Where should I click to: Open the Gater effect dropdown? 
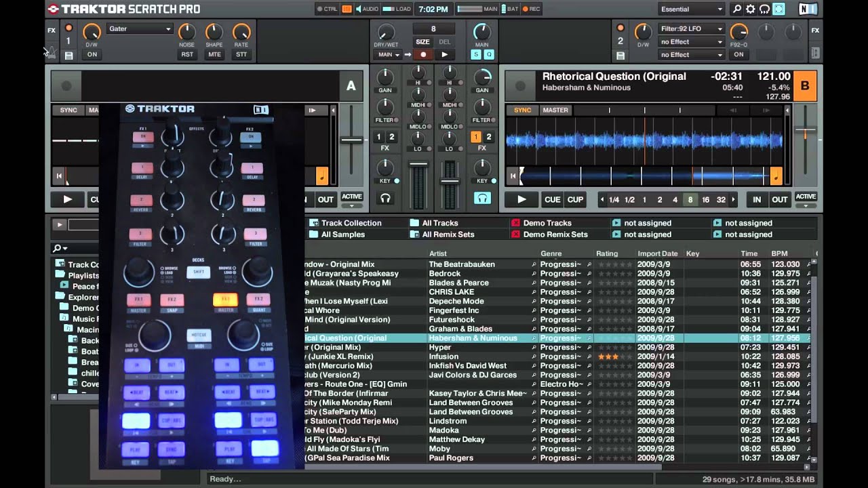coord(140,28)
